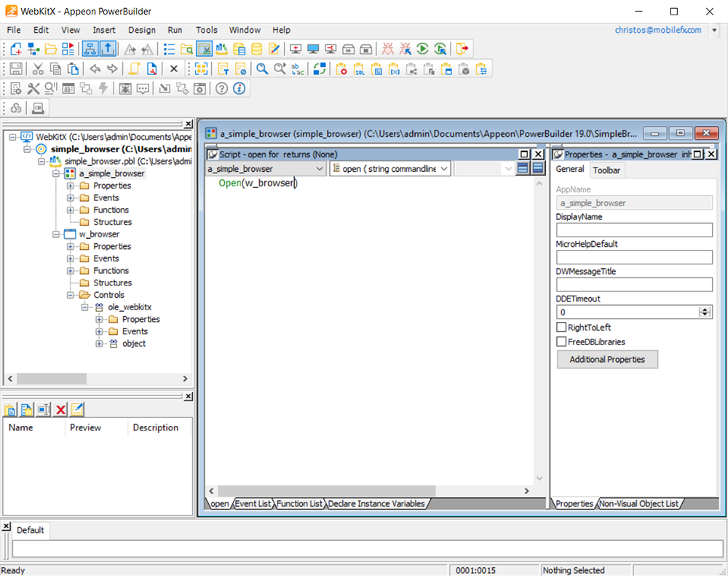Viewport: 728px width, 576px height.
Task: Switch to the Toolbar properties tab
Action: tap(606, 170)
